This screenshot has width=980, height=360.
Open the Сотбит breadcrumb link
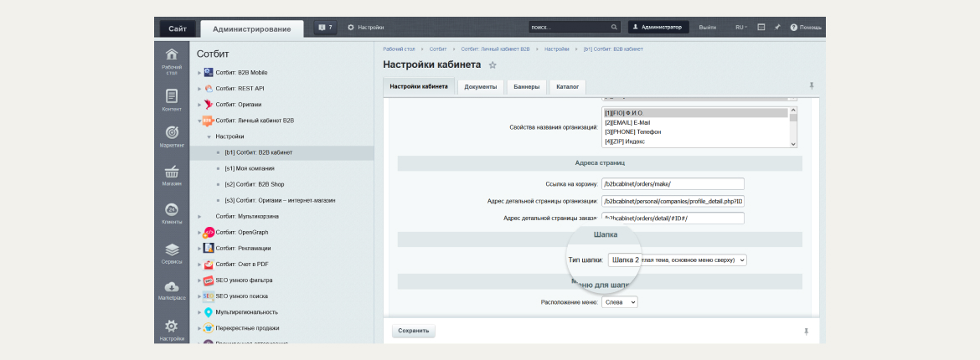(x=438, y=49)
